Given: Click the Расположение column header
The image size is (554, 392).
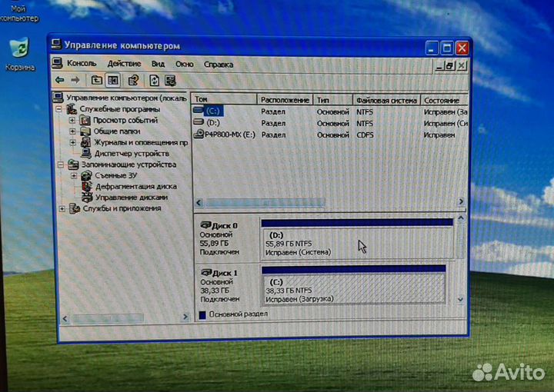Looking at the screenshot, I should pyautogui.click(x=285, y=100).
